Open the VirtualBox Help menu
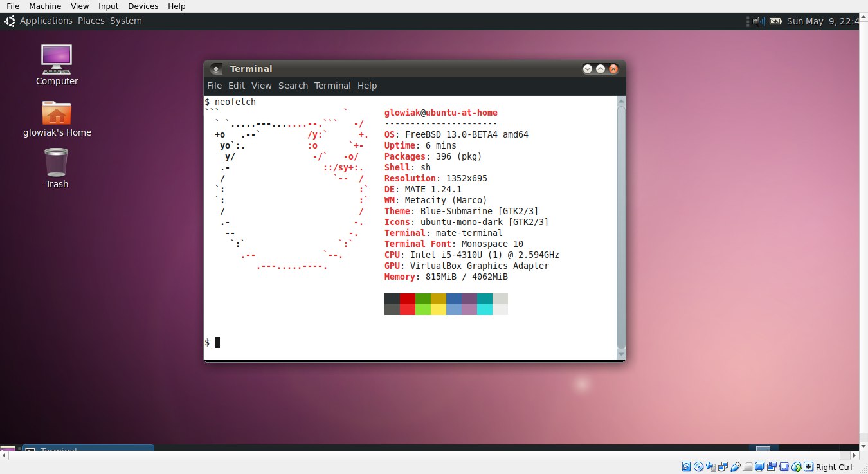Image resolution: width=868 pixels, height=474 pixels. 177,6
